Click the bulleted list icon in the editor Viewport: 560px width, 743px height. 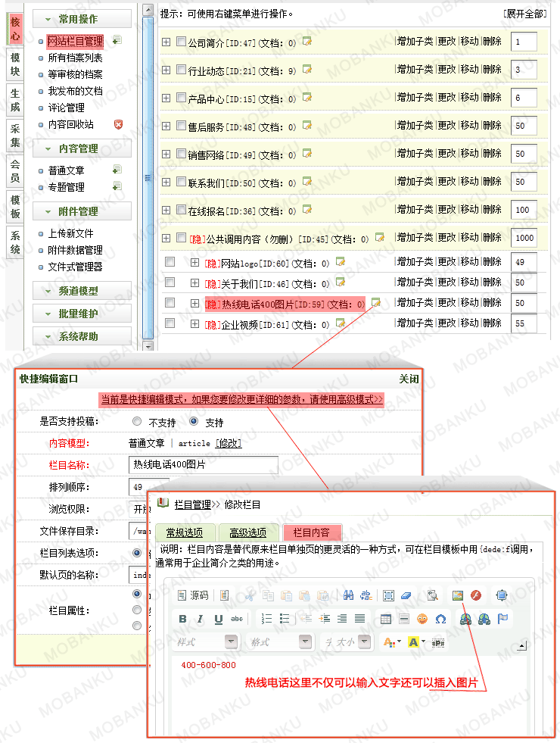pos(285,618)
